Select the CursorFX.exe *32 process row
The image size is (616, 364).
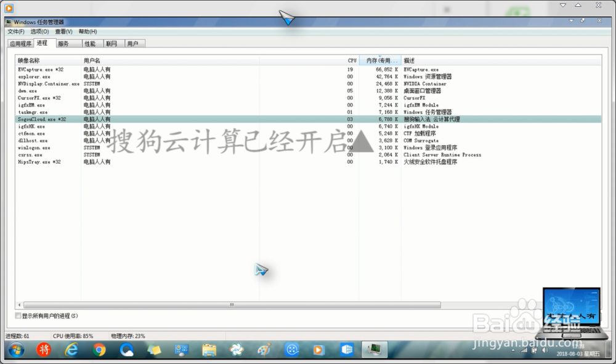(x=309, y=98)
